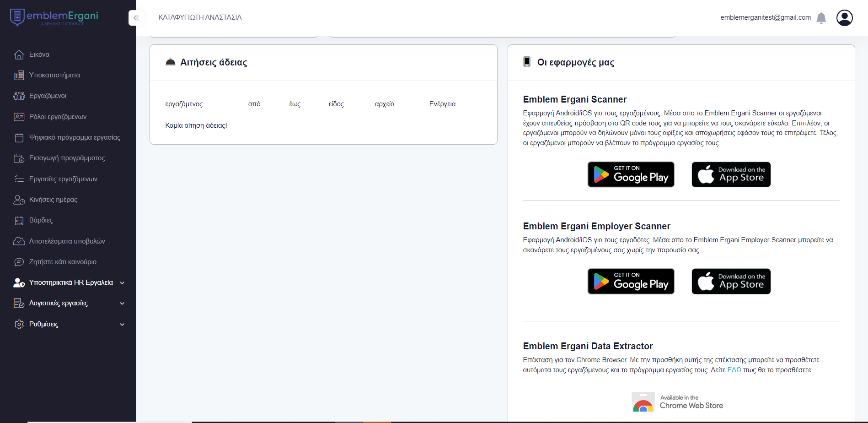Click the Βάρδιες calendar icon

point(19,221)
